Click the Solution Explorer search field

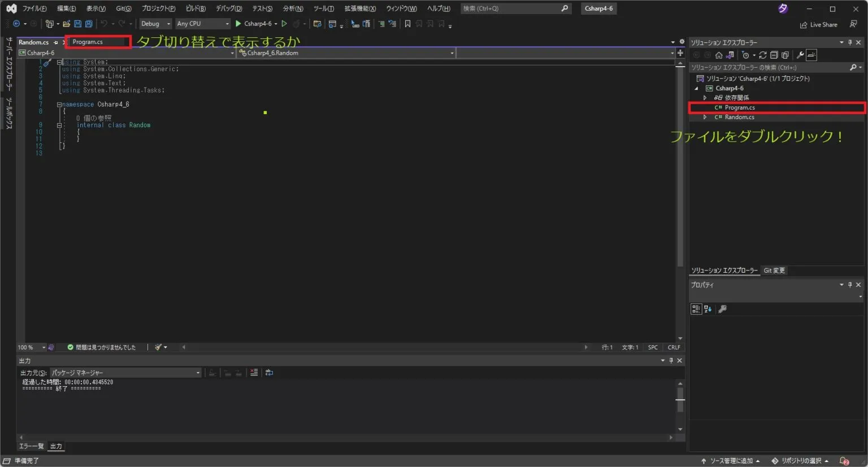pyautogui.click(x=769, y=67)
